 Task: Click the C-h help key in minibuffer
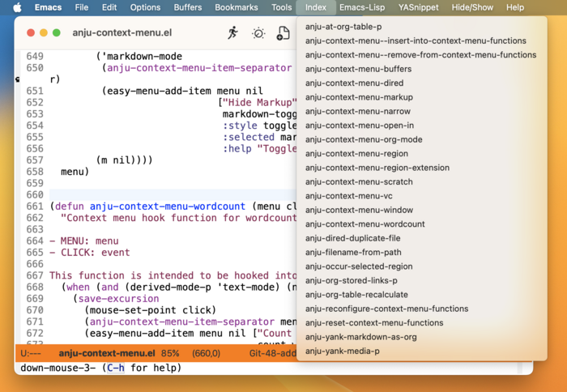click(x=116, y=369)
